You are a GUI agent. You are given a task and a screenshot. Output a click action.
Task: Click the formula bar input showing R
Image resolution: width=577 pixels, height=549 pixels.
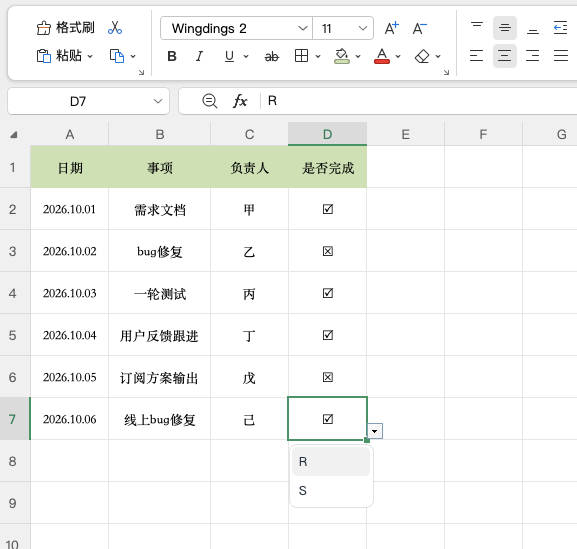pos(419,101)
